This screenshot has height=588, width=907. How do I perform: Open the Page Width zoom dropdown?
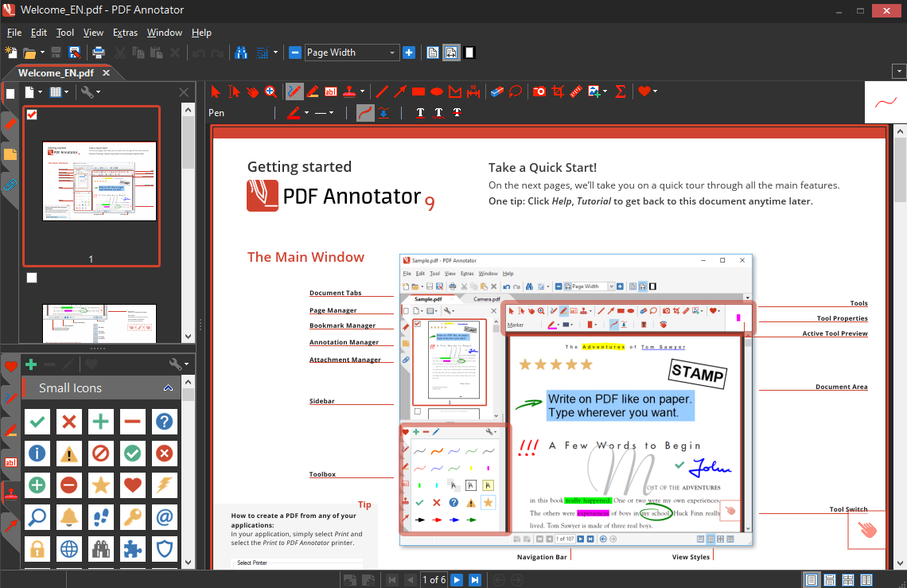[392, 53]
